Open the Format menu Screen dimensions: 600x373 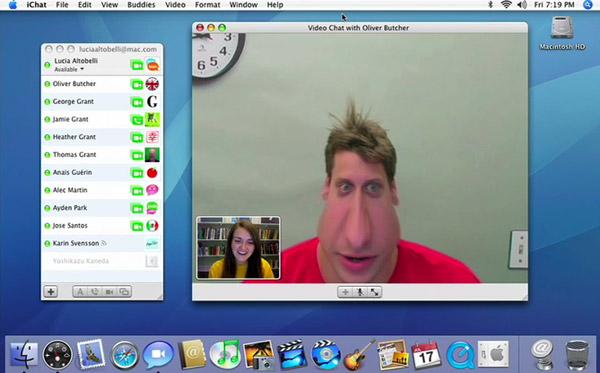point(207,5)
